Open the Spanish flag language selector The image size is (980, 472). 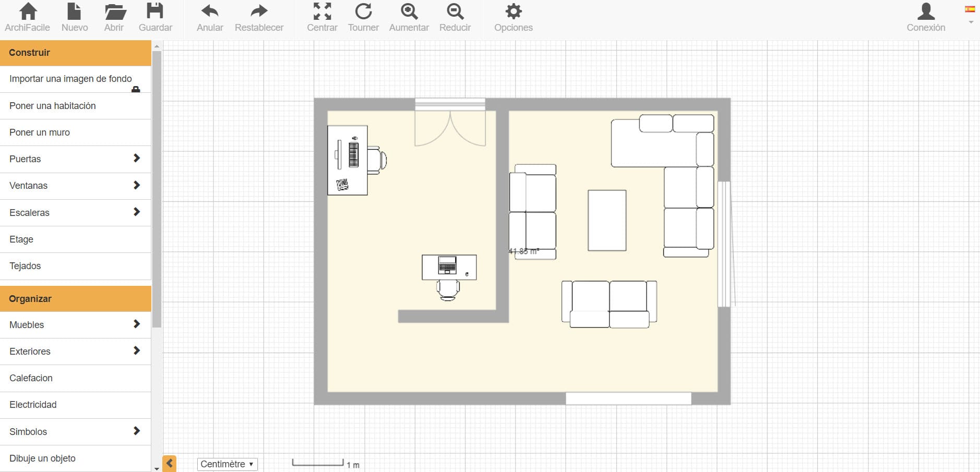[970, 10]
